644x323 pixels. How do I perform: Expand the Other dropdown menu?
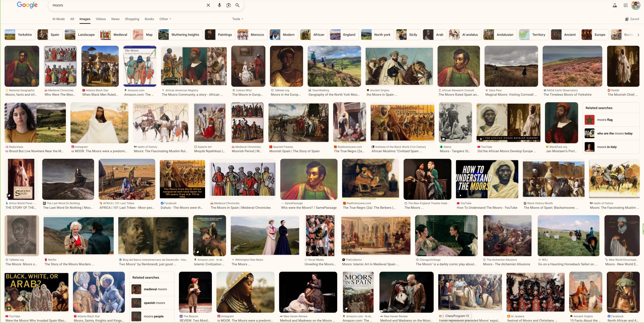[x=165, y=19]
